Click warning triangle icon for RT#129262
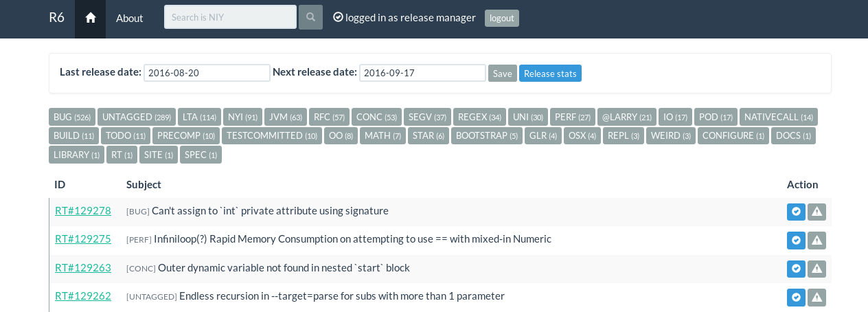The width and height of the screenshot is (868, 312). (816, 297)
